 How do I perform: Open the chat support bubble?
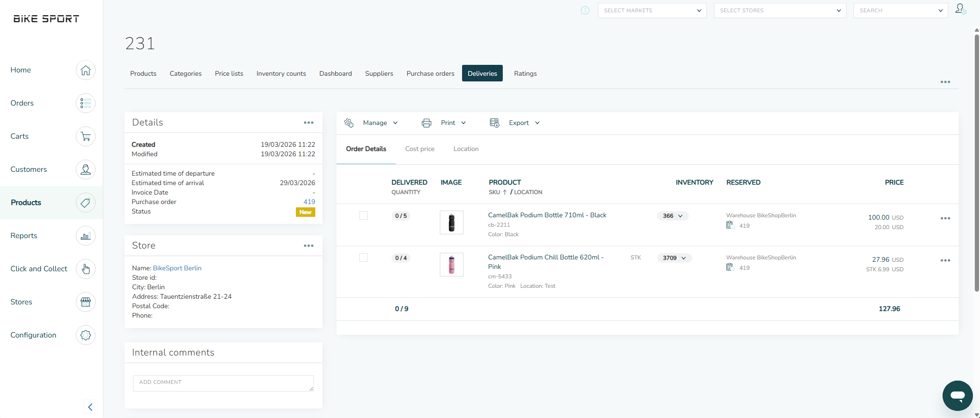pyautogui.click(x=957, y=395)
